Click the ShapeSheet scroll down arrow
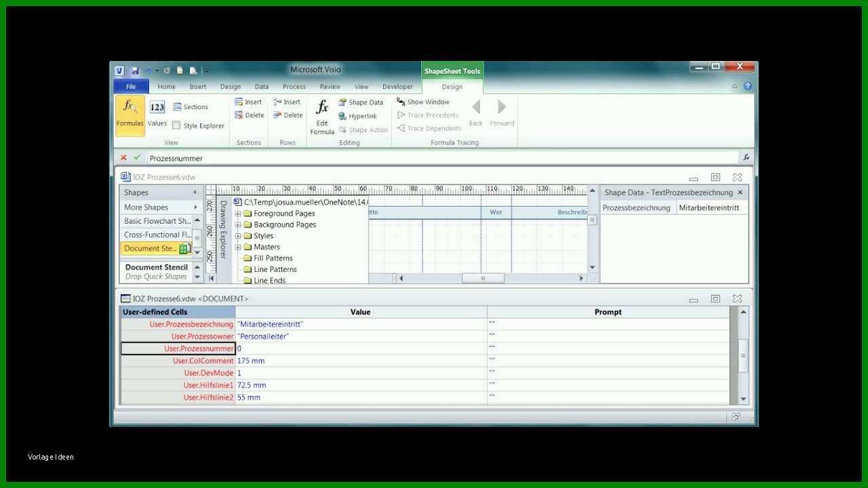The height and width of the screenshot is (488, 868). click(743, 399)
